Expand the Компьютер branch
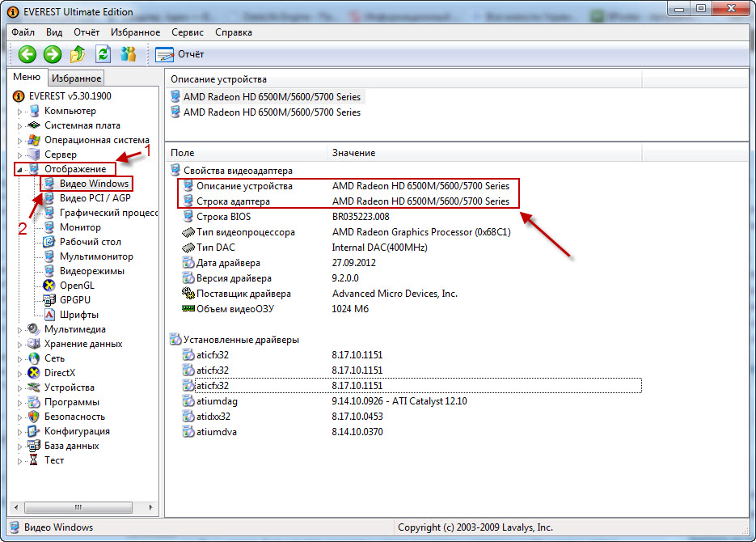756x542 pixels. [x=19, y=112]
